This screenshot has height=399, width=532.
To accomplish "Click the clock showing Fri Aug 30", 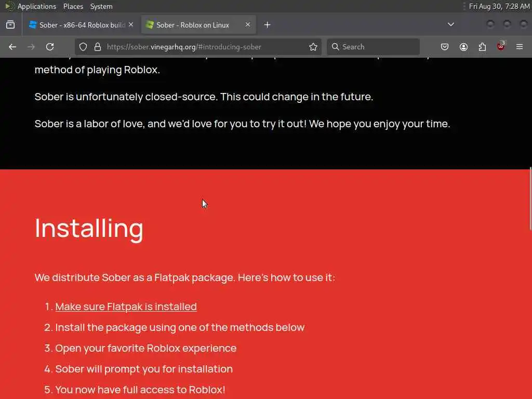I will coord(499,6).
